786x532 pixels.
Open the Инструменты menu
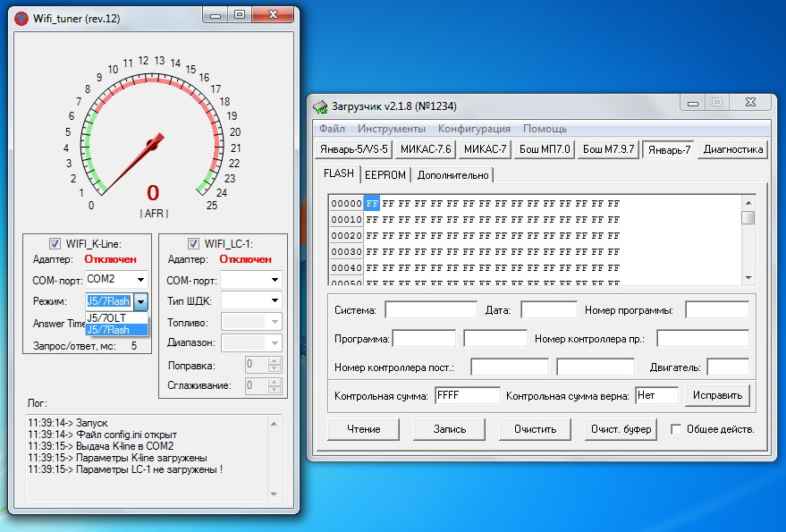coord(391,129)
